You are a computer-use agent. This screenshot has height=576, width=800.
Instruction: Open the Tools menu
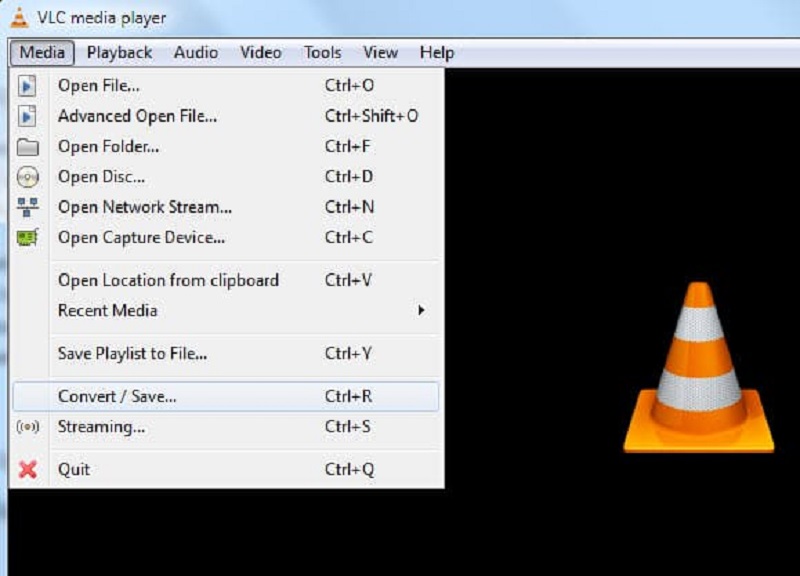click(x=322, y=52)
